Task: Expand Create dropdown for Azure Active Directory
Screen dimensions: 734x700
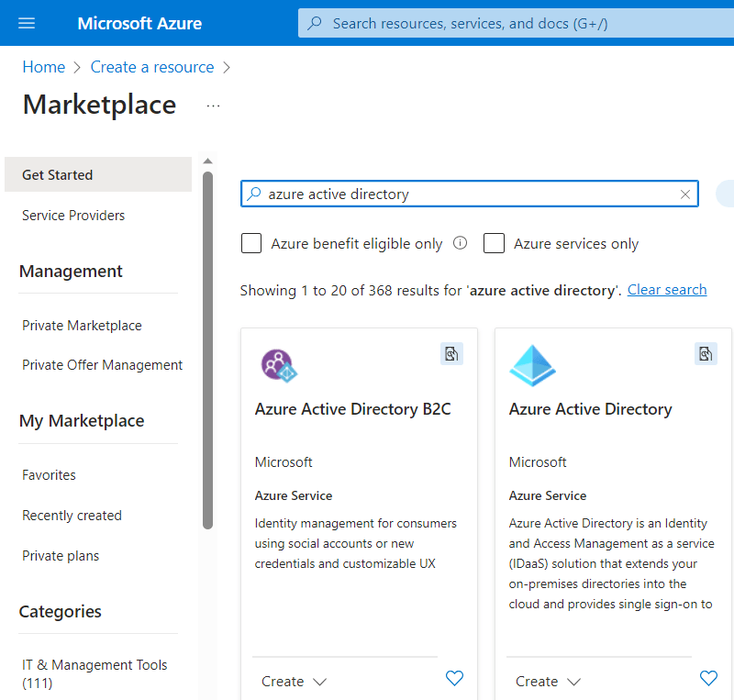Action: coord(548,682)
